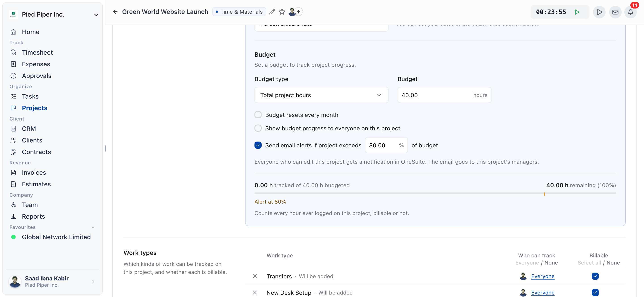Open Home in the sidebar
The width and height of the screenshot is (644, 297).
[30, 32]
